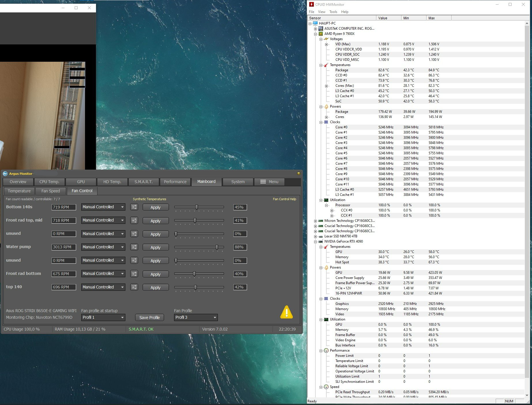Open the Fan Profile dropdown showing Profil 3
Screen dimensions: 532x405
pyautogui.click(x=196, y=318)
